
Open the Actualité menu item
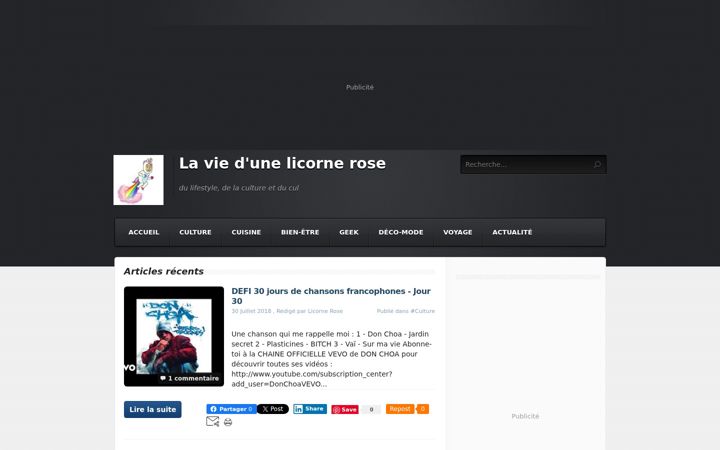click(512, 232)
